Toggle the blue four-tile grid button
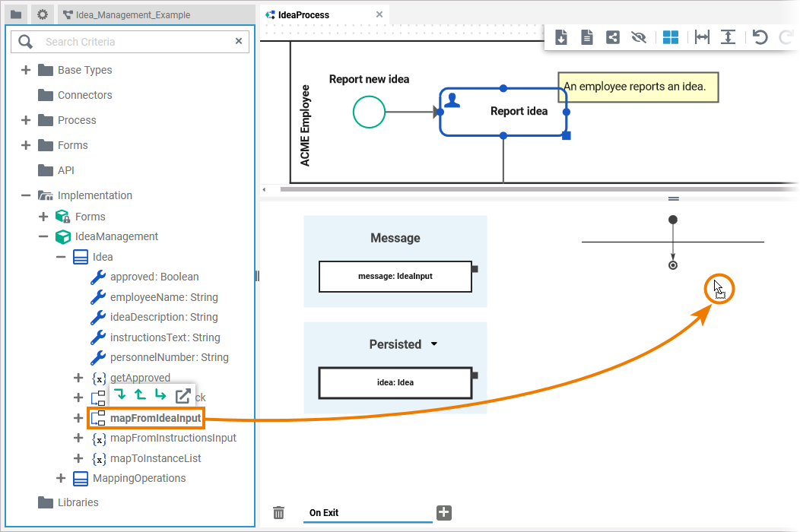The height and width of the screenshot is (532, 800). pos(670,37)
